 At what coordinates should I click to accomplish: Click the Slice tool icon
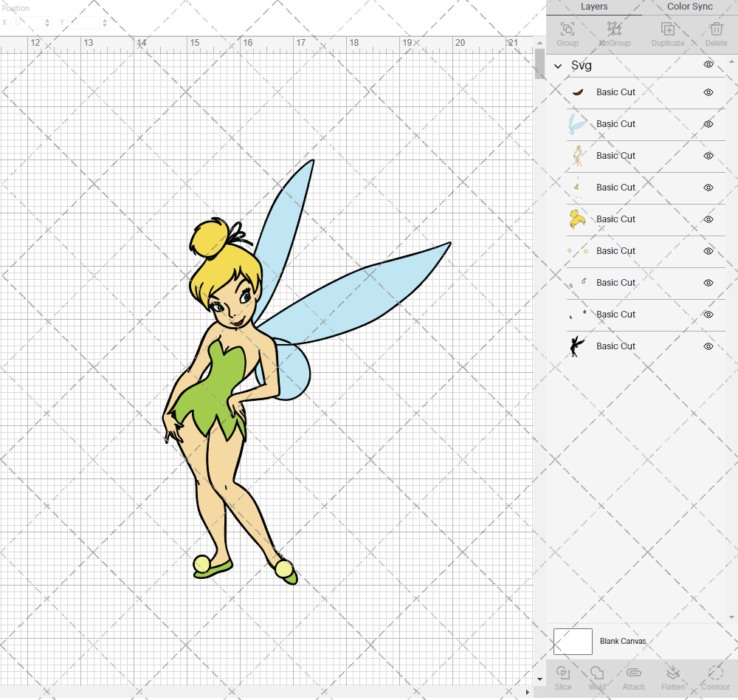(563, 673)
